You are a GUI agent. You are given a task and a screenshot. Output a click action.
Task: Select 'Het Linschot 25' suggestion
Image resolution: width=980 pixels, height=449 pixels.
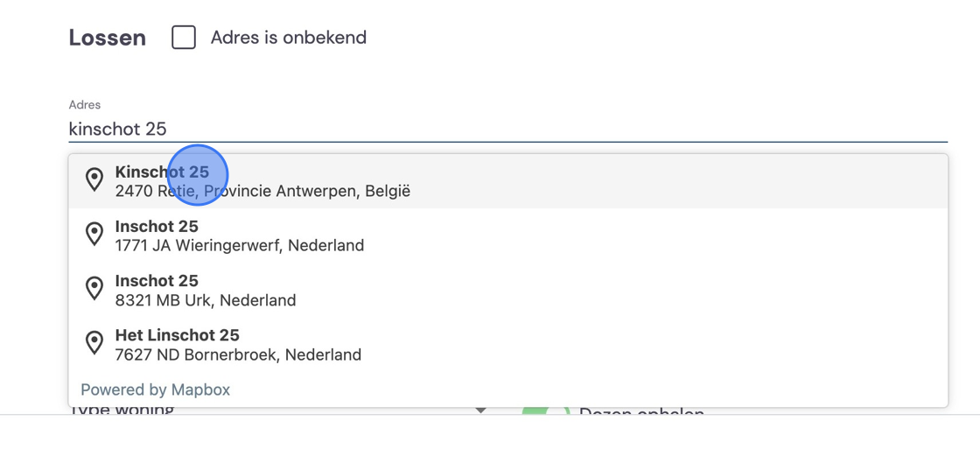[177, 335]
